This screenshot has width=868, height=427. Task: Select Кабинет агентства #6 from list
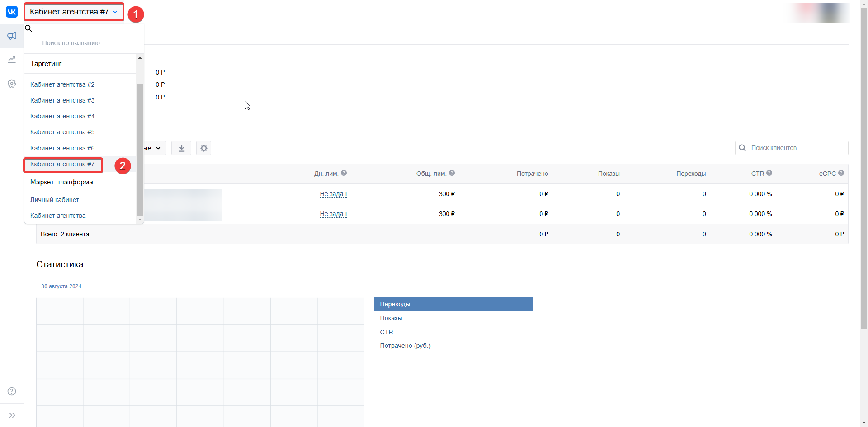point(62,148)
